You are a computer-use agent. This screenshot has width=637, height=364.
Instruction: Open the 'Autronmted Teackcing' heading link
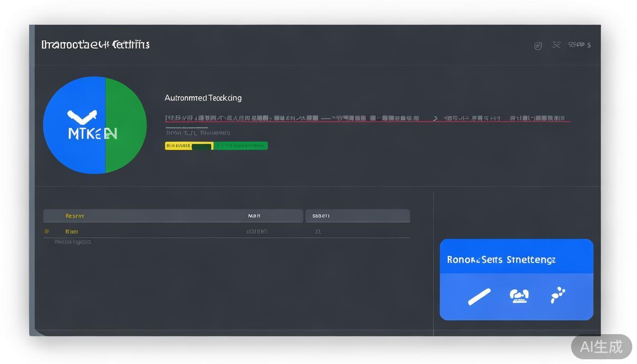coord(203,98)
